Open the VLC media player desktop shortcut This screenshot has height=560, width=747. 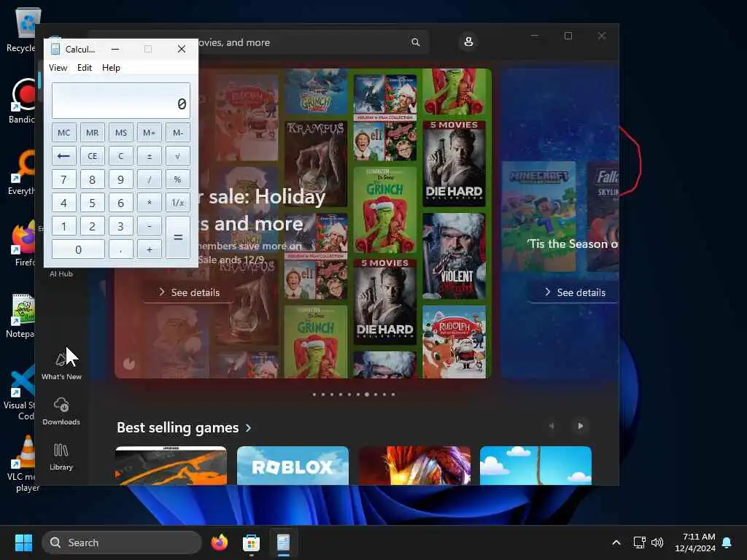click(24, 464)
